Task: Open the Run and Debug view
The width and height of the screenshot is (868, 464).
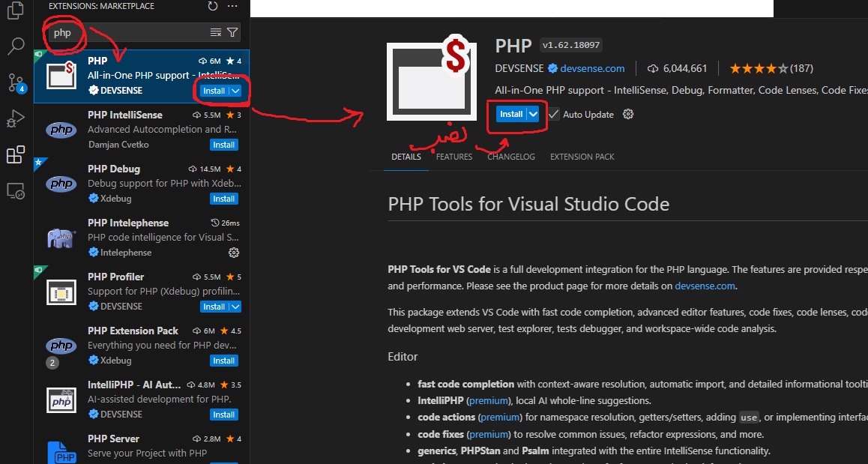Action: tap(15, 118)
